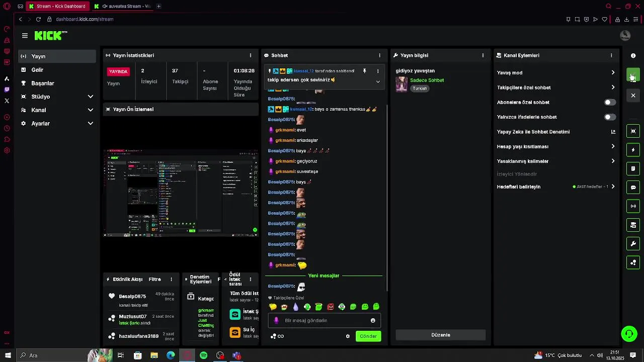Click the YAYINDA live badge
Screen dimensions: 644x362
point(119,71)
